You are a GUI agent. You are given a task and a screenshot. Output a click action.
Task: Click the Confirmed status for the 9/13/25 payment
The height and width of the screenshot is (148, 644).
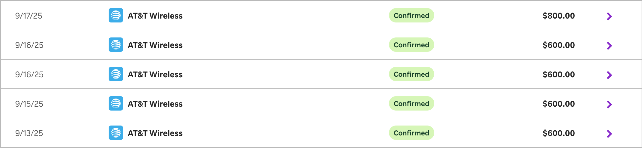point(411,133)
